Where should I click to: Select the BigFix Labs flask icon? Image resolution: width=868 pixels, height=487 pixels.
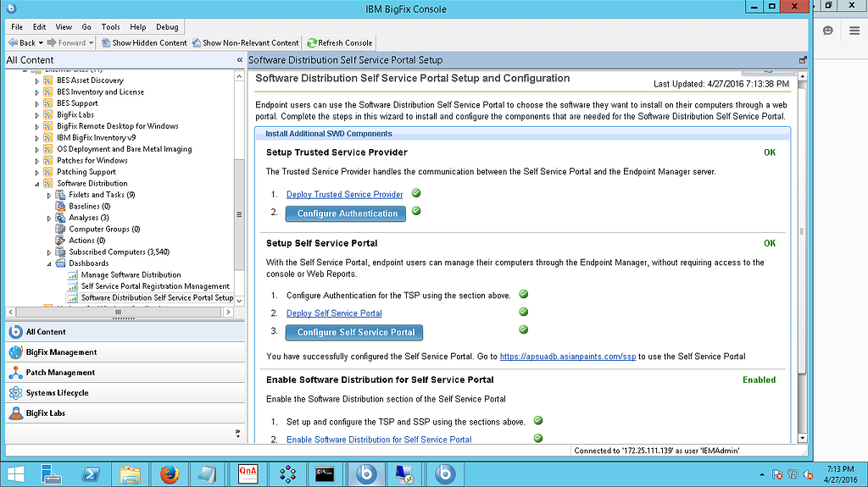tap(14, 413)
